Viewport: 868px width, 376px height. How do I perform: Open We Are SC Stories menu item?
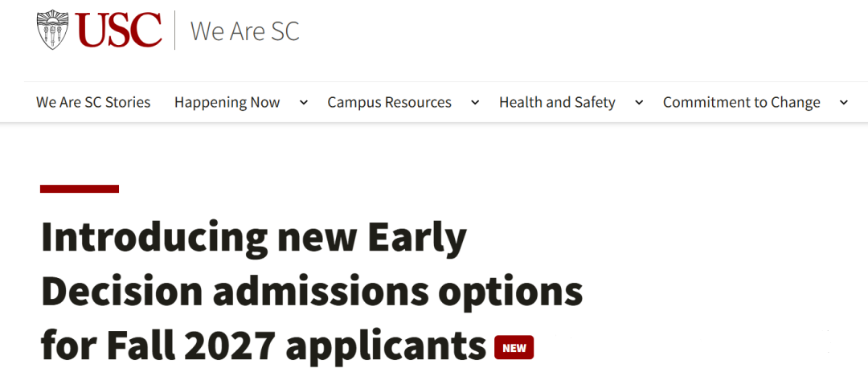(x=93, y=102)
